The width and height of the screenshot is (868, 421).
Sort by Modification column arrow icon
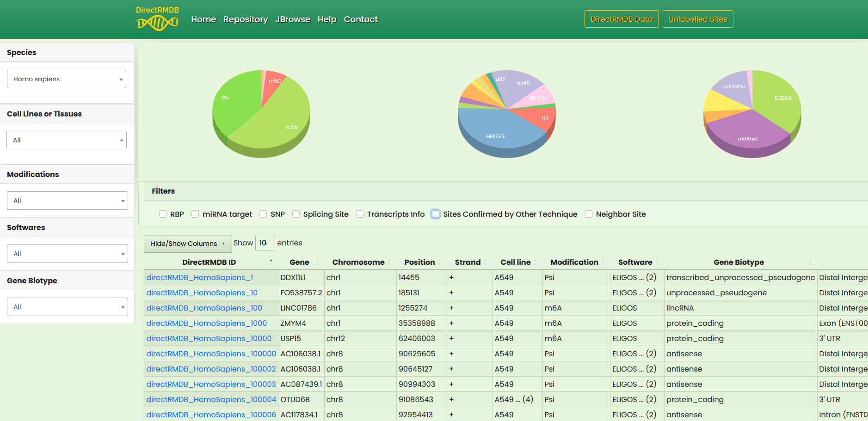tap(603, 262)
